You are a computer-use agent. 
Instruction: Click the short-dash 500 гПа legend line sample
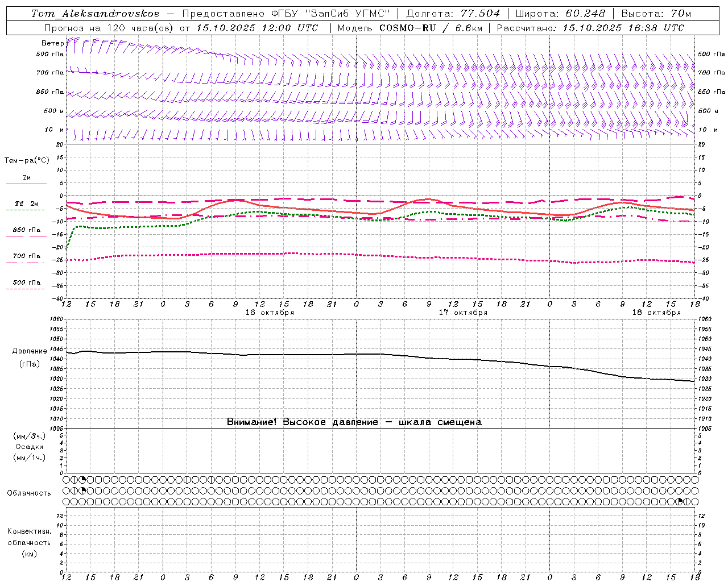click(25, 289)
